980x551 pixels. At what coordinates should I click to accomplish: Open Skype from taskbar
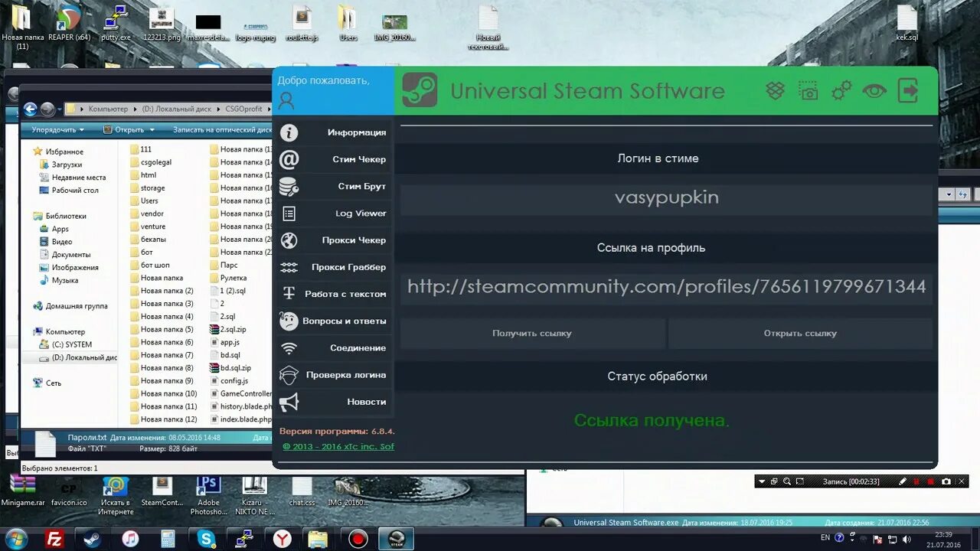(206, 539)
